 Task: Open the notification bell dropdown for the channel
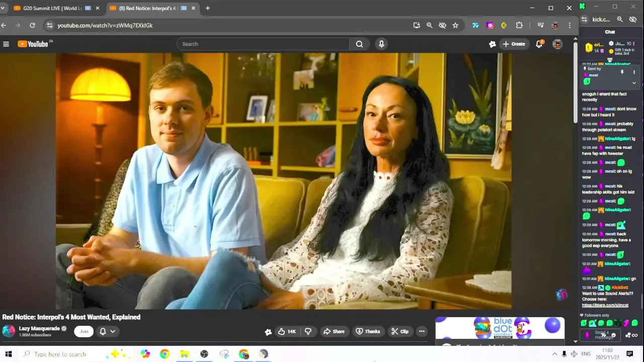[x=107, y=331]
